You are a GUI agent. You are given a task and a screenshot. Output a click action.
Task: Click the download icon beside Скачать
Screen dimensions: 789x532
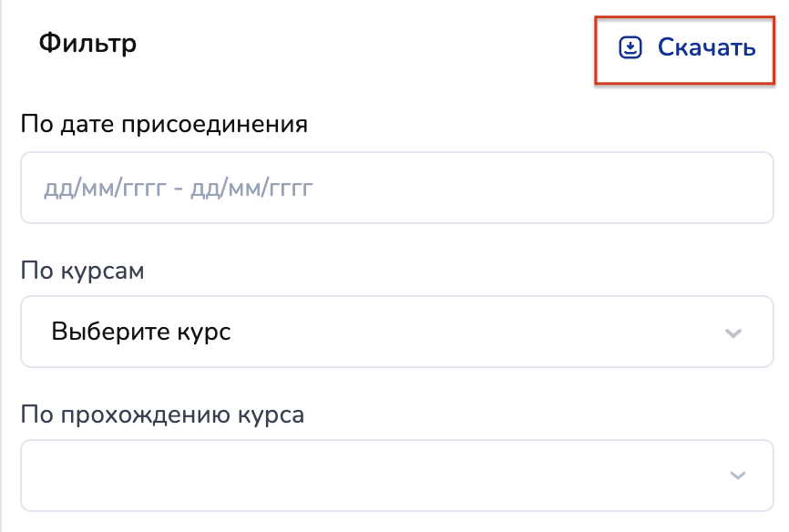click(630, 48)
